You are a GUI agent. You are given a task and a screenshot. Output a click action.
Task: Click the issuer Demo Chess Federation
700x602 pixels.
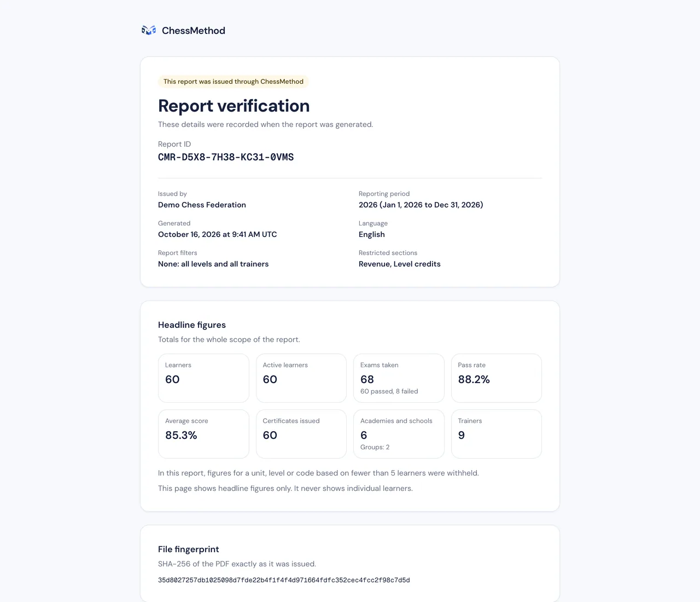pos(202,205)
